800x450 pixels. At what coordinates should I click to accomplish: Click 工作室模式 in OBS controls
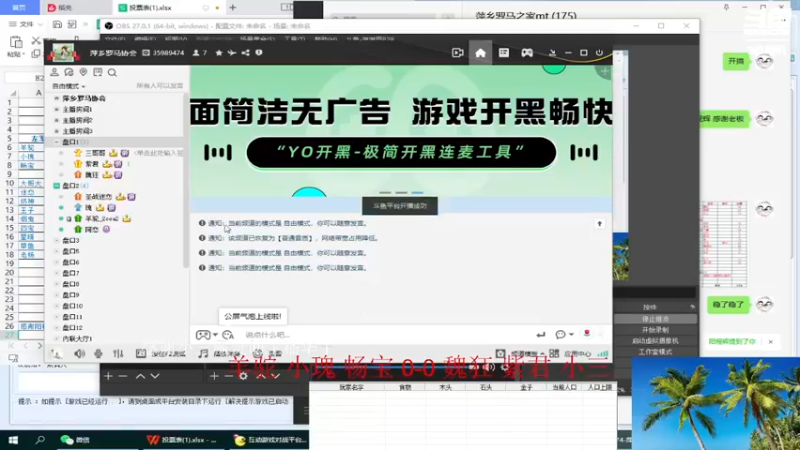point(655,352)
